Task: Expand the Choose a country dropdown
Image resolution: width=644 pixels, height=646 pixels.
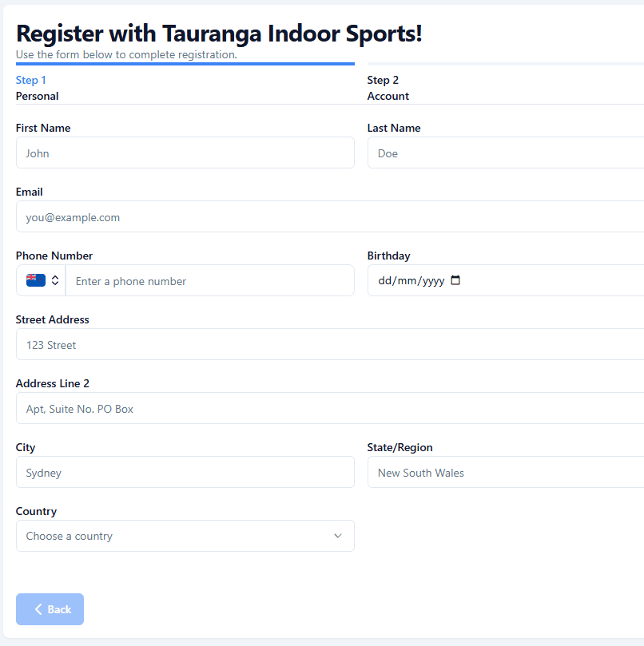Action: click(x=185, y=536)
